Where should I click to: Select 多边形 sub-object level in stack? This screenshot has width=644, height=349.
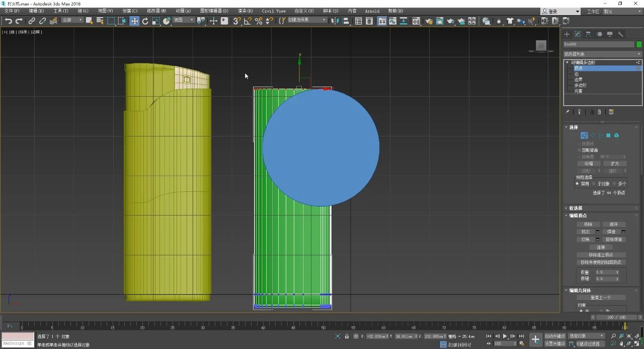click(x=580, y=85)
